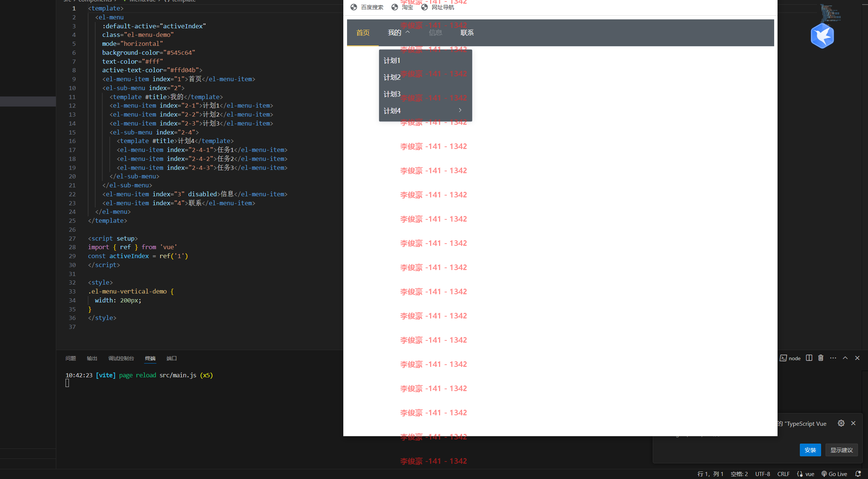Click line number 22 in gutter
868x479 pixels.
[72, 194]
